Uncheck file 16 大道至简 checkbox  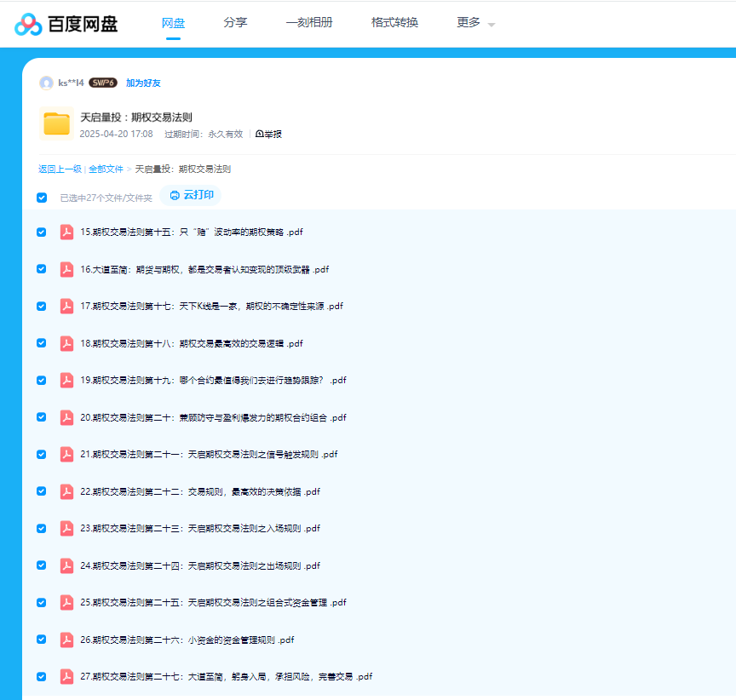(x=42, y=269)
